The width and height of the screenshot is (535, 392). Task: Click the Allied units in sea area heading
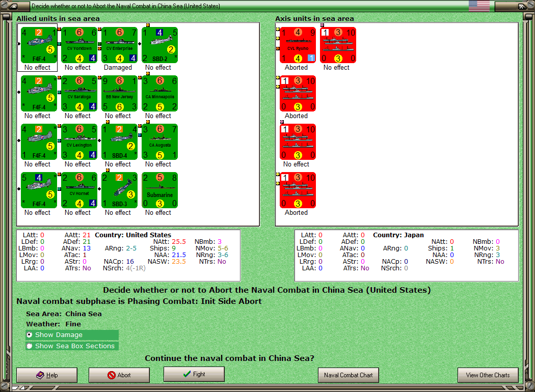coord(58,18)
